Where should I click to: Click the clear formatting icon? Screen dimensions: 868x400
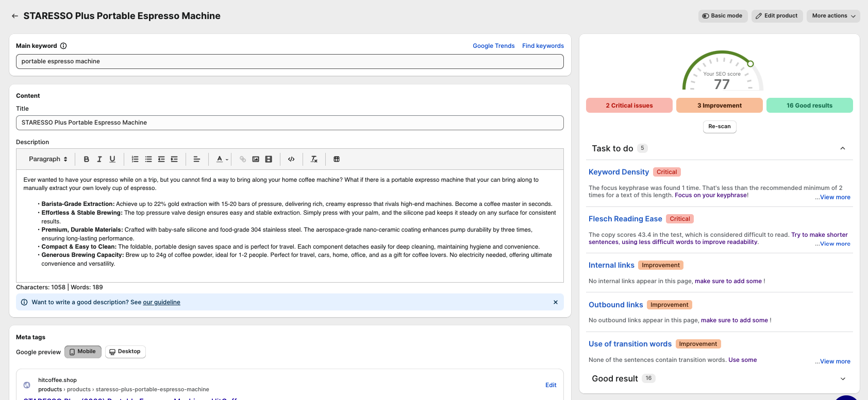point(314,160)
